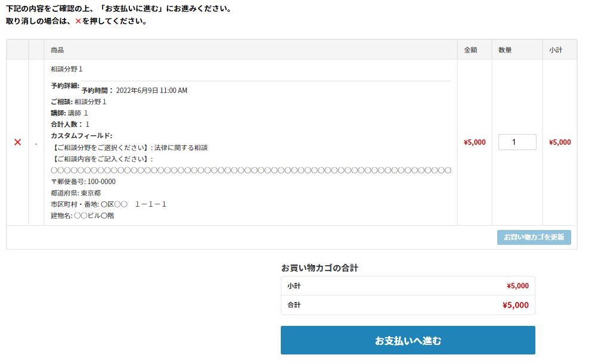This screenshot has width=595, height=364.
Task: Click the 金額 column header
Action: pos(470,50)
